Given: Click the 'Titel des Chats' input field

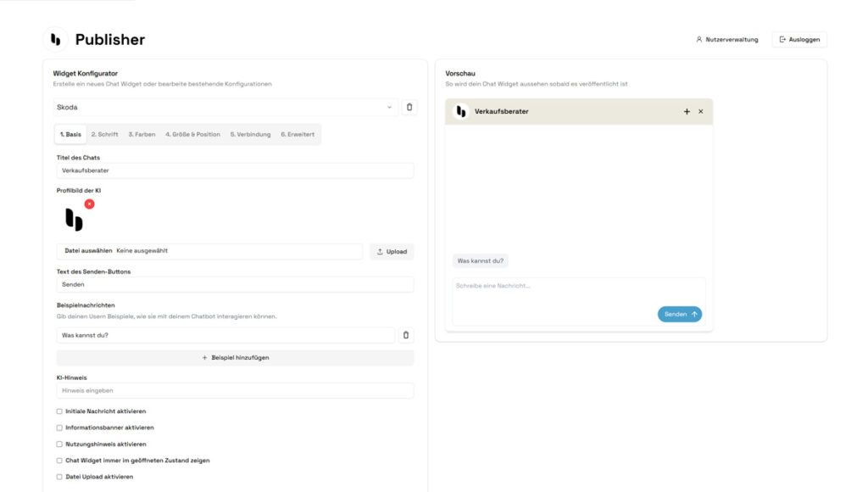Looking at the screenshot, I should [x=235, y=171].
